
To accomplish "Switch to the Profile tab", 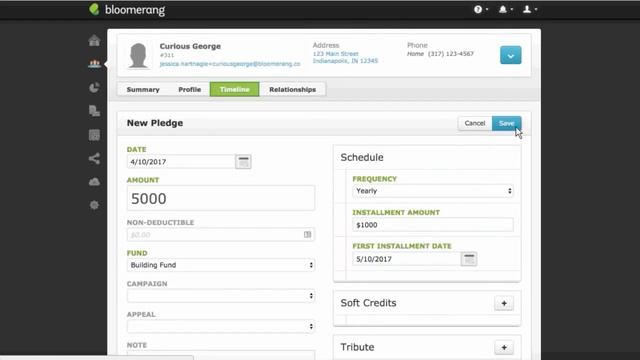I will (x=189, y=89).
